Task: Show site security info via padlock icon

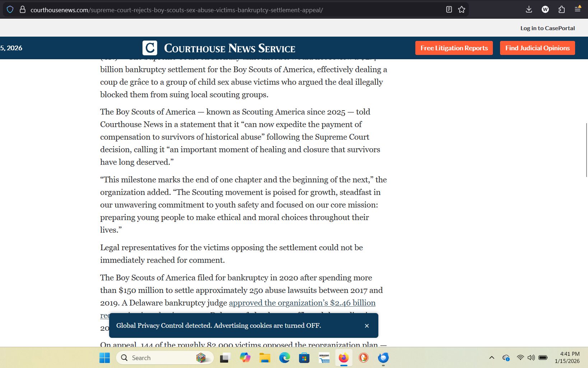Action: [x=23, y=10]
